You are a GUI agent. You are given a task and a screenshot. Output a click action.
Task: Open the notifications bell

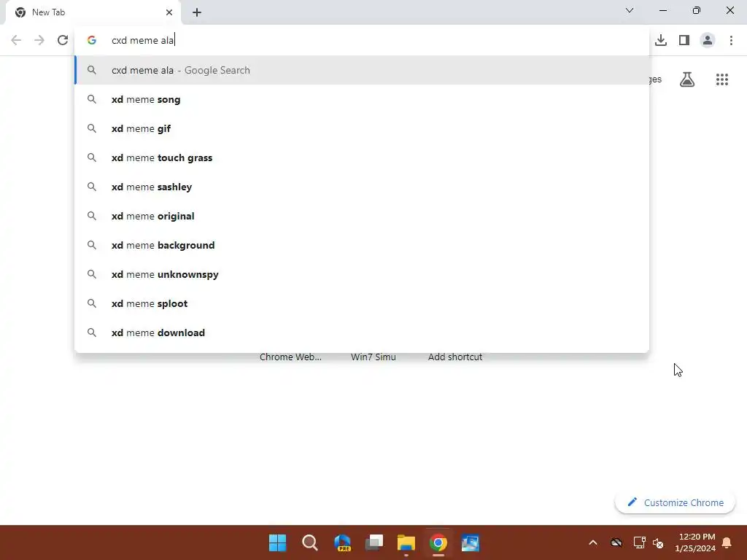pos(727,542)
